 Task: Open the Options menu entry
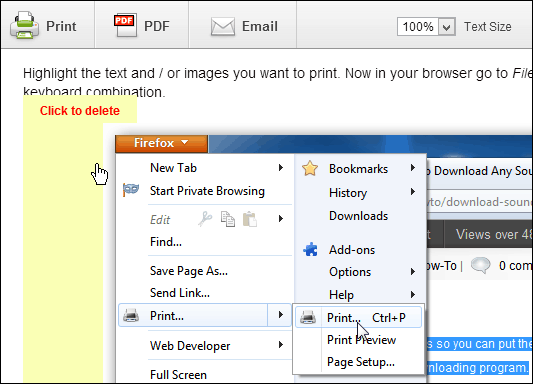(x=350, y=272)
